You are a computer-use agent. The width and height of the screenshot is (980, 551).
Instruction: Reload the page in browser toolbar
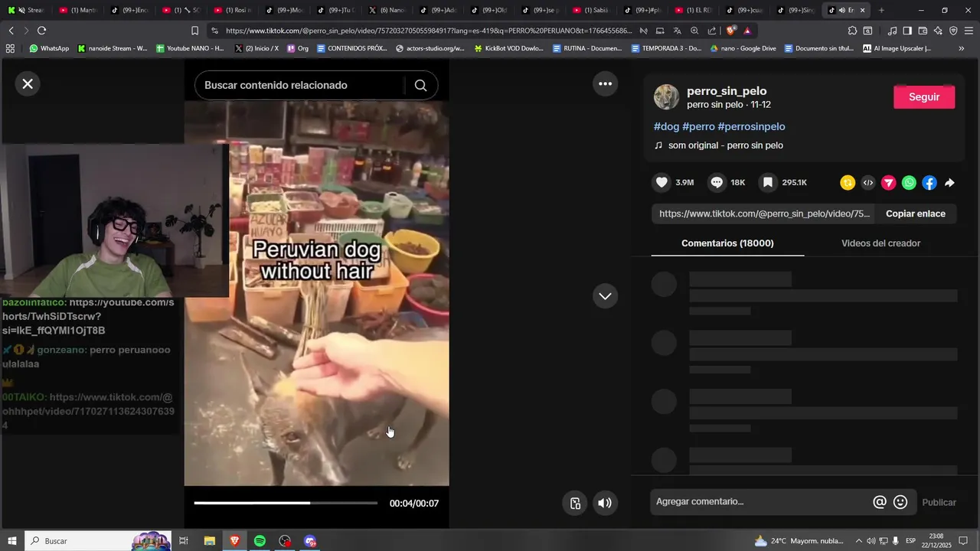tap(41, 31)
